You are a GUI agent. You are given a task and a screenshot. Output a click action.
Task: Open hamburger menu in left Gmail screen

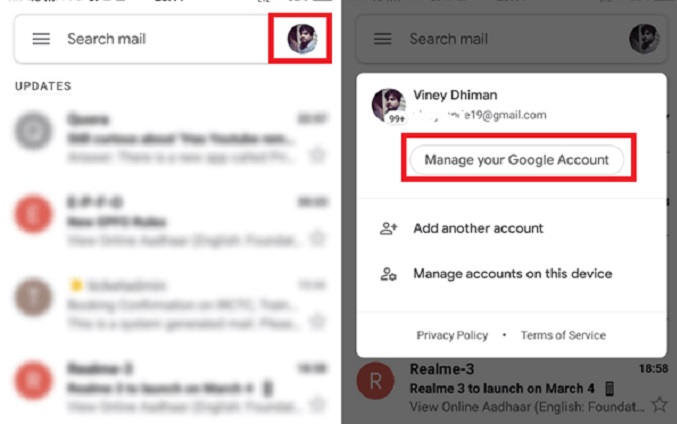41,39
